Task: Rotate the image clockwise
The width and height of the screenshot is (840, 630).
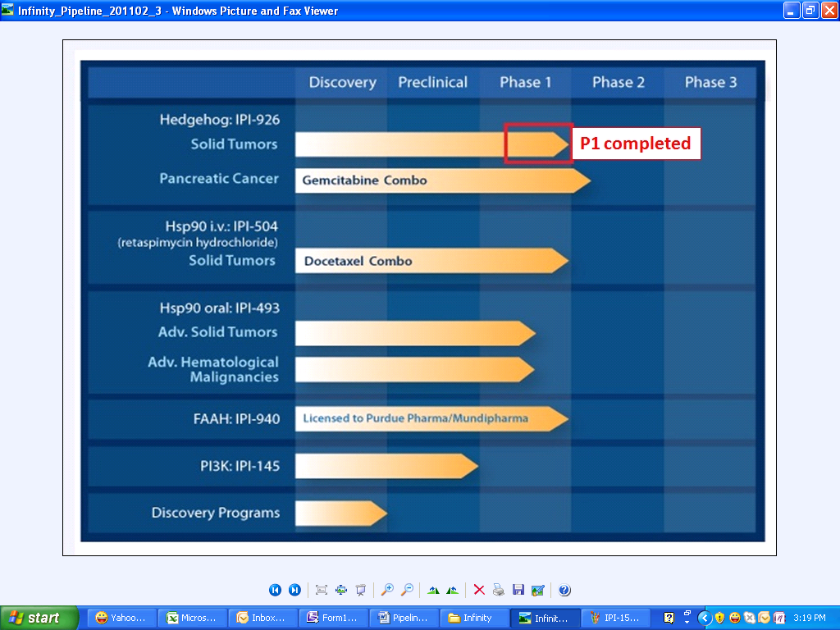Action: coord(433,590)
